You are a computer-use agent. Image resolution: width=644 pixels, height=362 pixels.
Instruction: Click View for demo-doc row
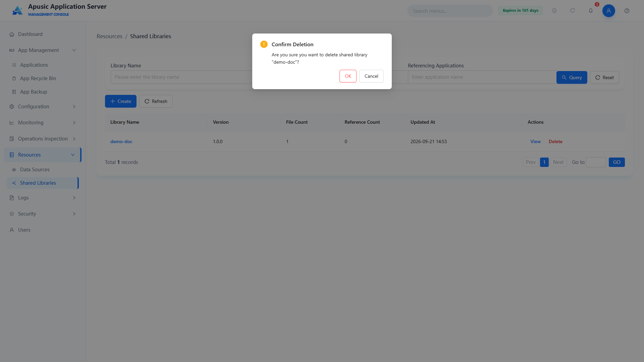point(535,141)
